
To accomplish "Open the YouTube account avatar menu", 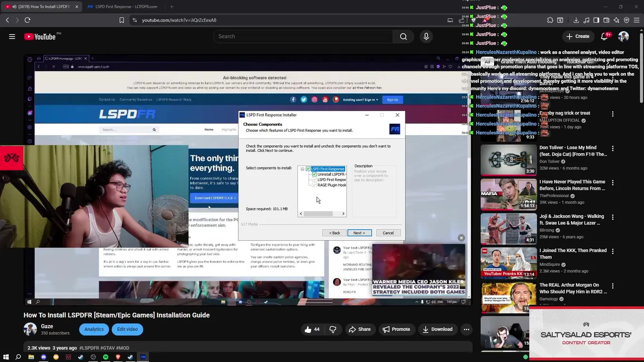I will point(623,36).
